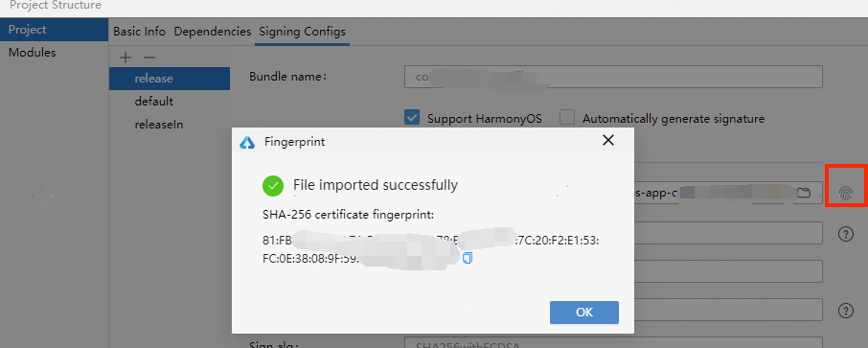Viewport: 868px width, 348px height.
Task: Select the Signing Configs tab
Action: click(x=302, y=32)
